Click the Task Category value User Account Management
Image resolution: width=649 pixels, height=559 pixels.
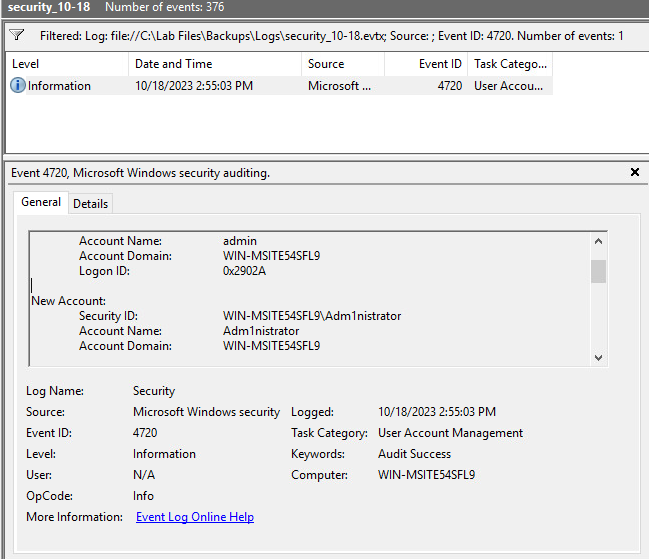[450, 433]
